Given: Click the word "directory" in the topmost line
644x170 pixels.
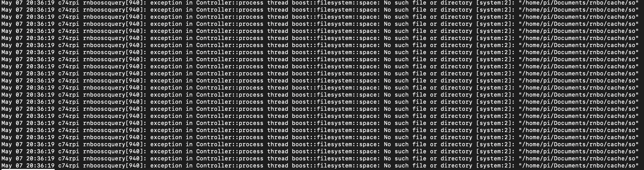Looking at the screenshot, I should [456, 3].
